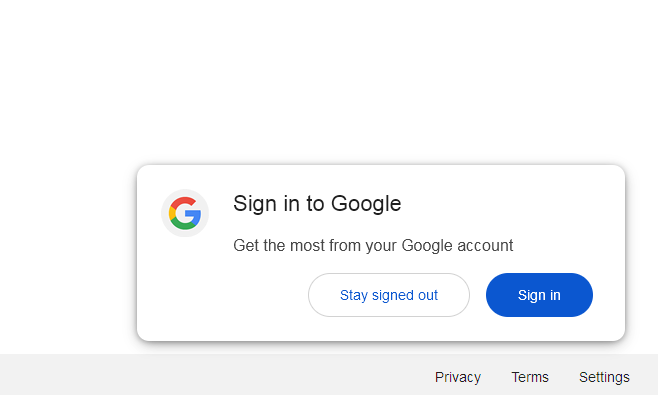Open the Settings menu in footer
The image size is (658, 395).
click(604, 377)
